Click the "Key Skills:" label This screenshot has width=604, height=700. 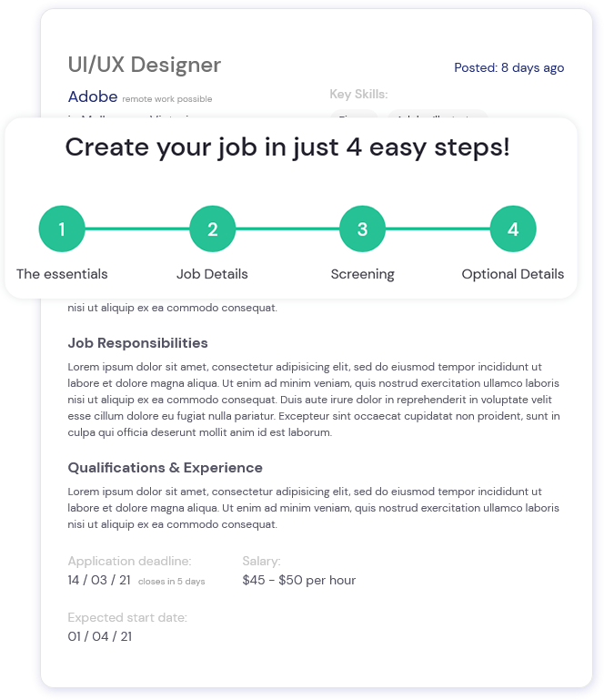pos(358,94)
